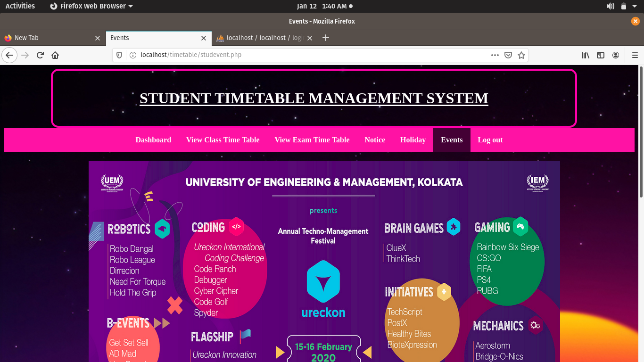Image resolution: width=644 pixels, height=362 pixels.
Task: Close the localhost phpMyAdmin tab
Action: 310,38
